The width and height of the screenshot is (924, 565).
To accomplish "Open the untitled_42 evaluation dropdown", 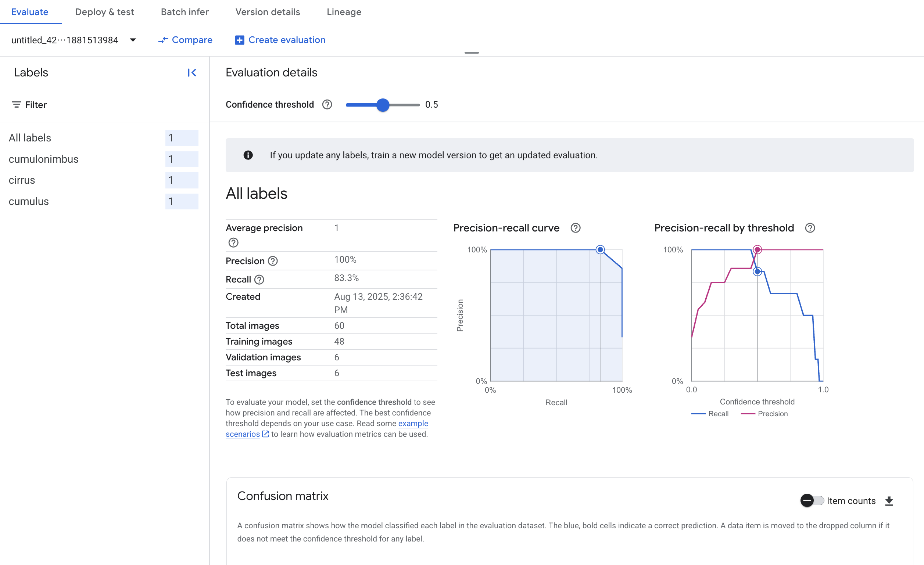I will pyautogui.click(x=74, y=40).
